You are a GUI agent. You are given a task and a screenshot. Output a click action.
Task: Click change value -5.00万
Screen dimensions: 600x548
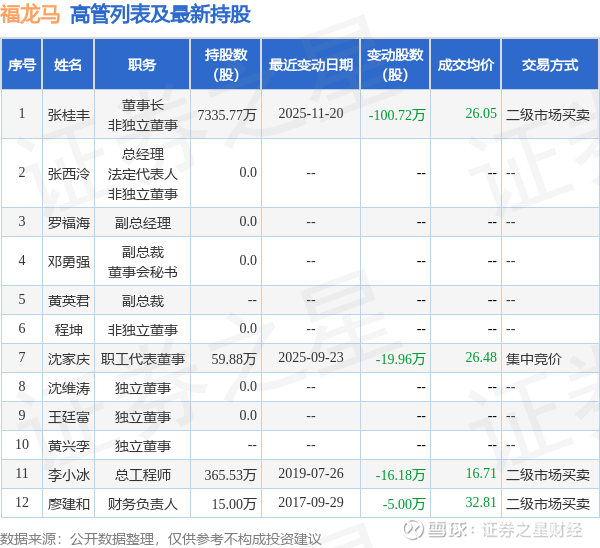click(404, 504)
